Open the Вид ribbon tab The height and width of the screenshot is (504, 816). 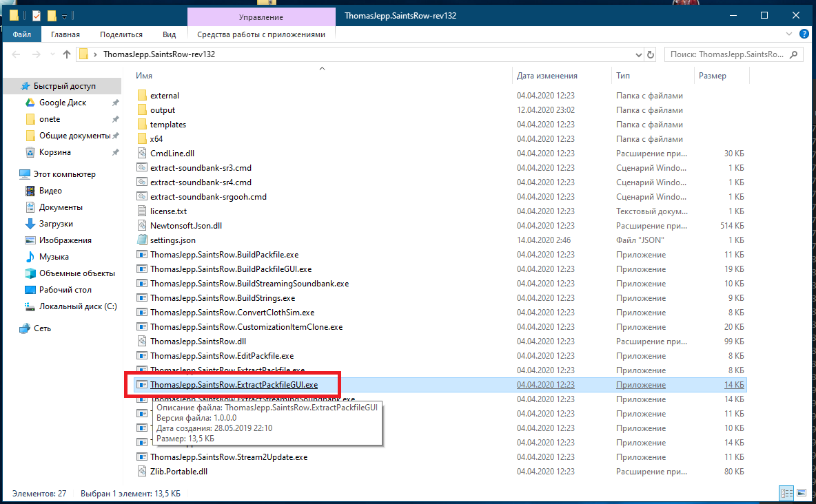[x=169, y=34]
